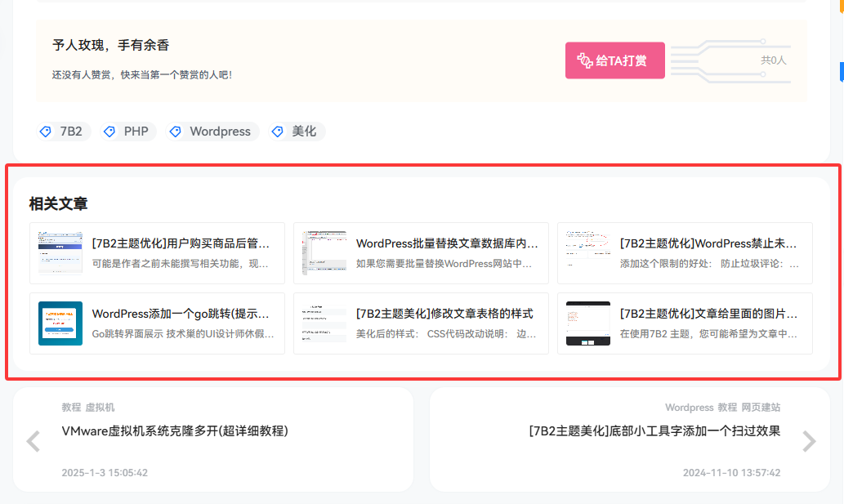
Task: Click the tag icon beside Wordpress
Action: [174, 131]
